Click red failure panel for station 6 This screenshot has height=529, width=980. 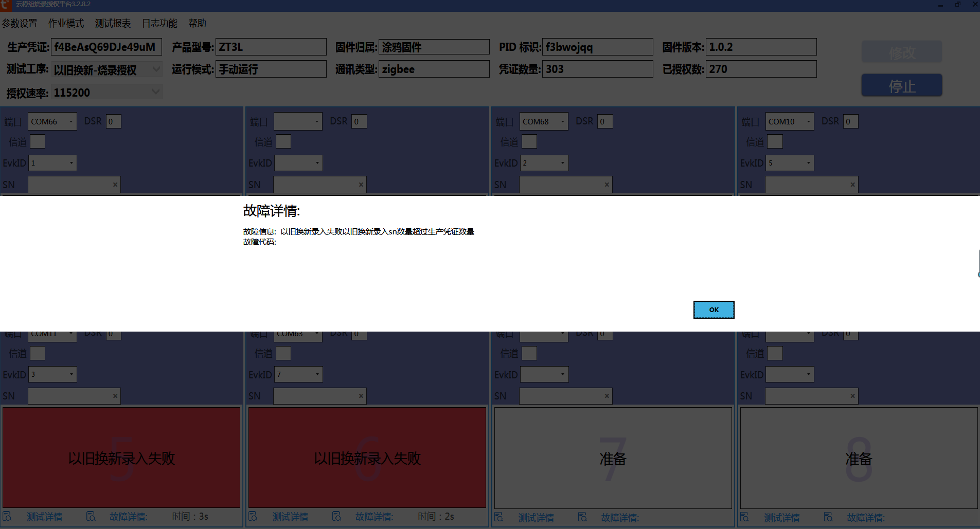tap(367, 458)
